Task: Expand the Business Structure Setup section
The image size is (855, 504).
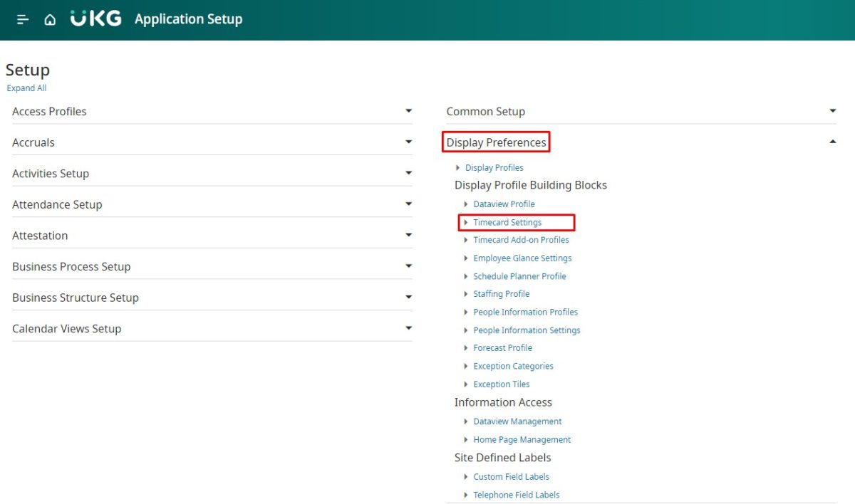Action: click(x=408, y=298)
